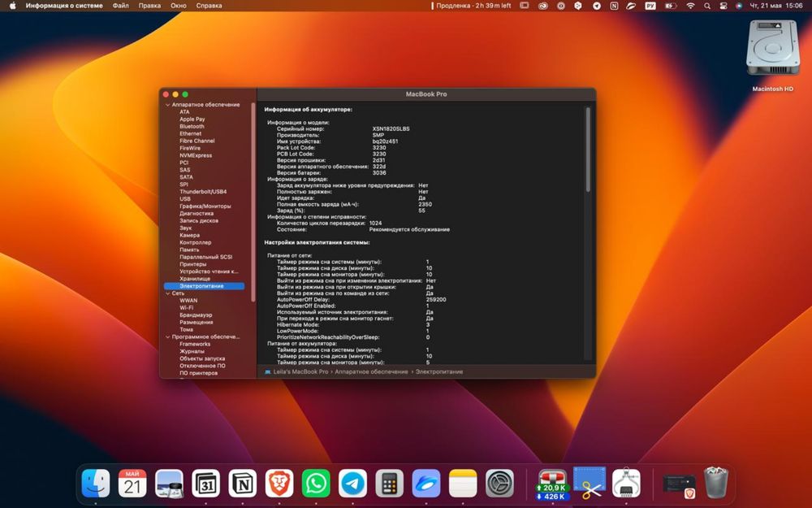The width and height of the screenshot is (812, 508).
Task: Select Электропитание in the sidebar
Action: [x=204, y=286]
